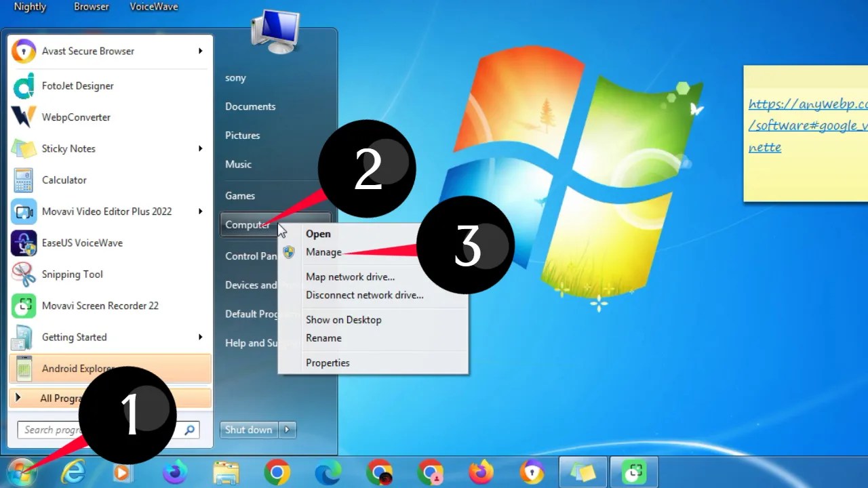Start Sticky Notes from the Start menu list

click(x=108, y=148)
